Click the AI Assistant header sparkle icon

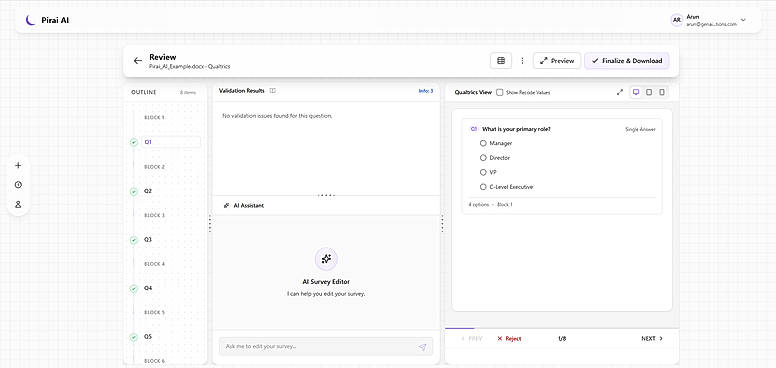click(226, 205)
